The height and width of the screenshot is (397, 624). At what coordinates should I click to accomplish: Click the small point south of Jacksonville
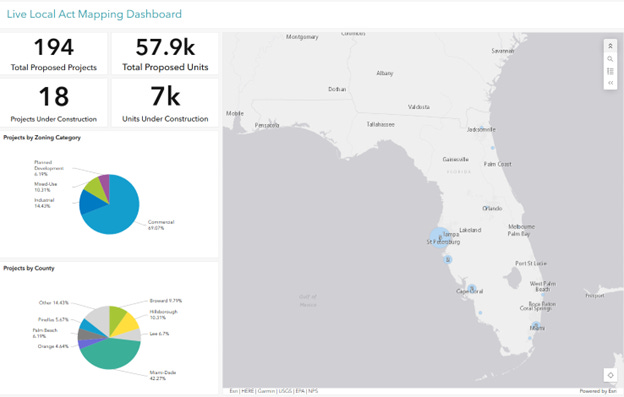tap(492, 148)
